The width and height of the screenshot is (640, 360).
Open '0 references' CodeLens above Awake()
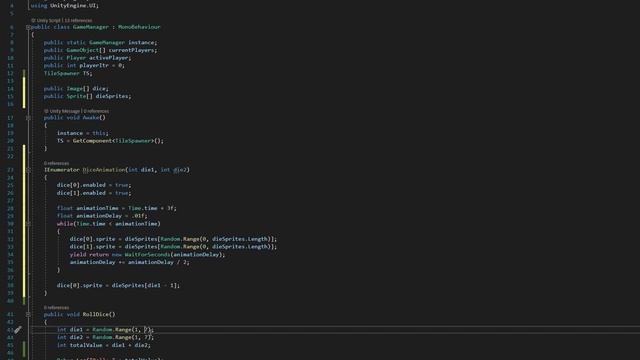[x=96, y=111]
